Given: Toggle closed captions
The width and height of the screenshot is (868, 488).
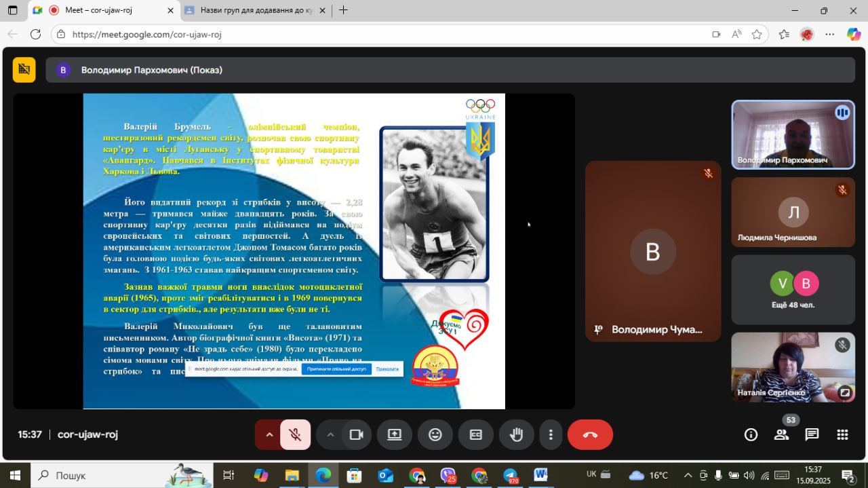Looking at the screenshot, I should point(475,435).
